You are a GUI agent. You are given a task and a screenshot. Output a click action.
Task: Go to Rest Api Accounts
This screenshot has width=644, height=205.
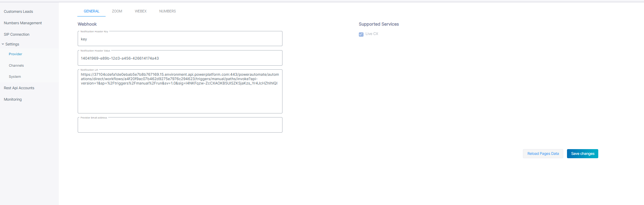pyautogui.click(x=19, y=88)
